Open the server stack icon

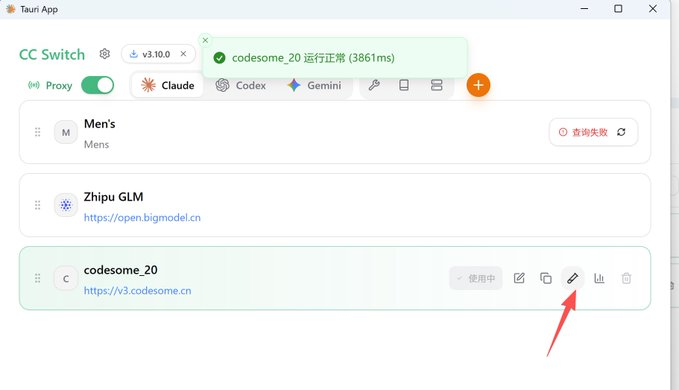436,85
